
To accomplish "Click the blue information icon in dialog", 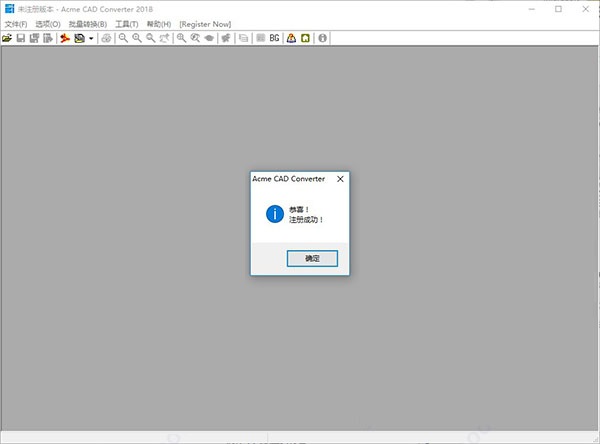I will pyautogui.click(x=275, y=214).
